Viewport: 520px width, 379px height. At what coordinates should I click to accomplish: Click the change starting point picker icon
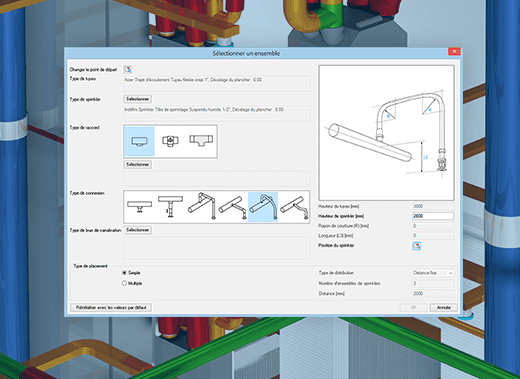coord(128,69)
